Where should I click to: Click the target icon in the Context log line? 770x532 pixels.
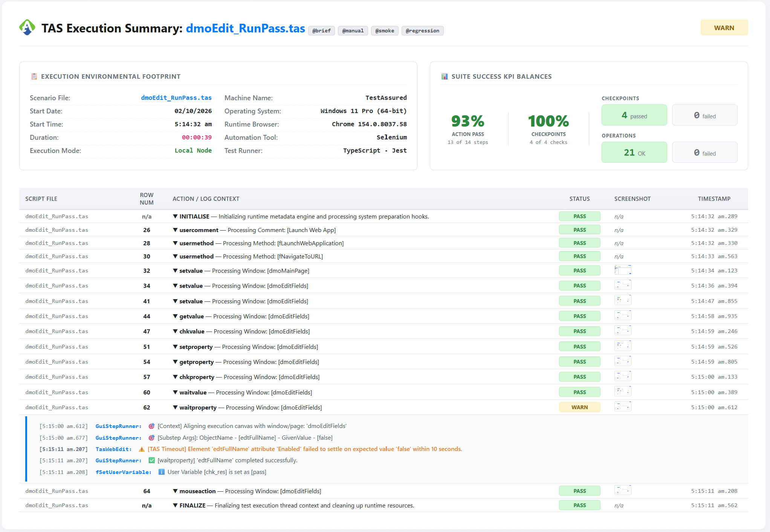pos(152,426)
